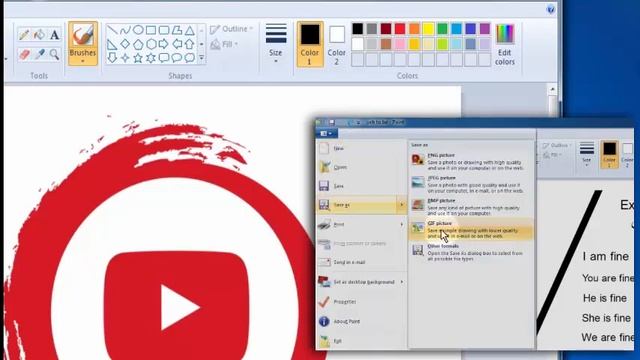Pick the Oval shape

pyautogui.click(x=138, y=30)
